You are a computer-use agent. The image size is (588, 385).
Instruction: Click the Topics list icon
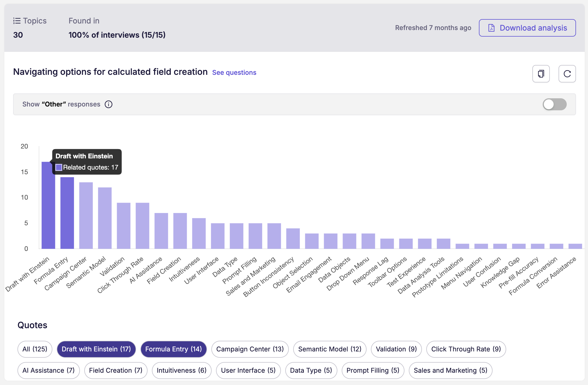pos(17,21)
